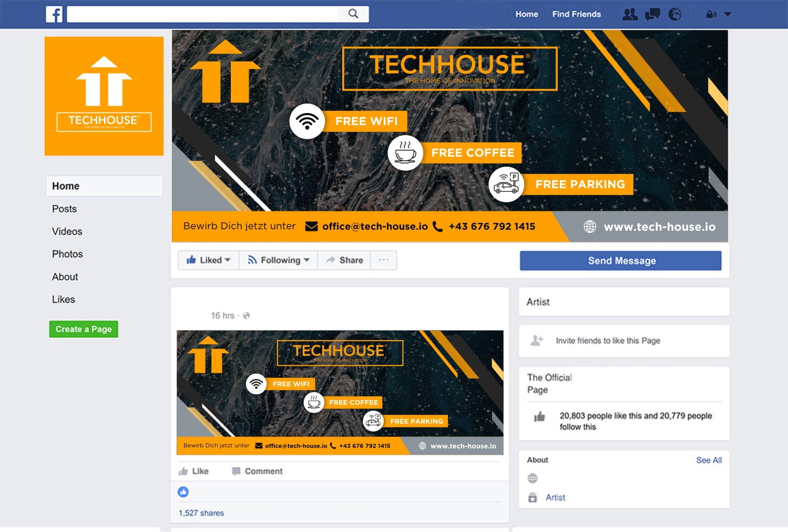Go to Home in top navigation

click(x=527, y=14)
